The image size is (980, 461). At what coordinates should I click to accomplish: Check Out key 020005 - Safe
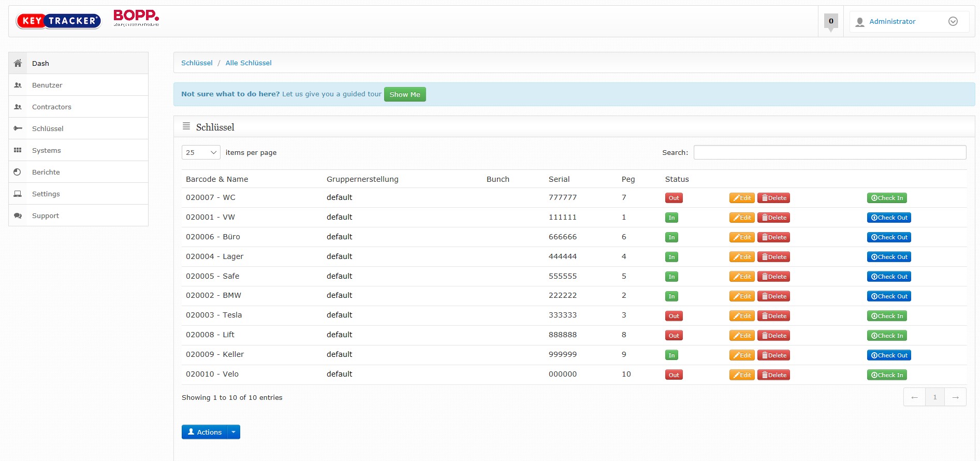click(889, 277)
